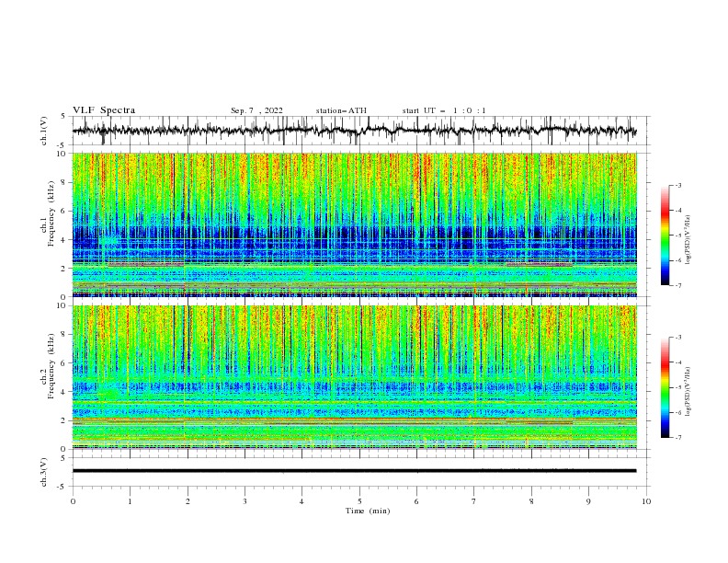Click the "9" tick on the Time axis
The image size is (728, 563).
[588, 501]
